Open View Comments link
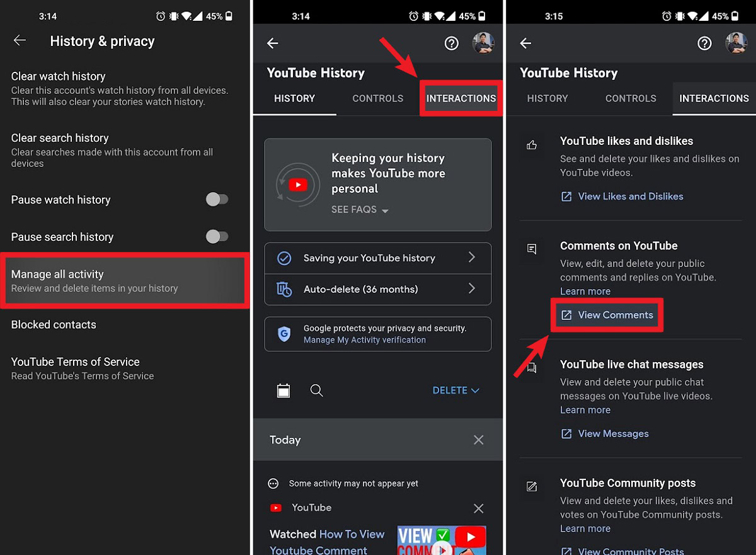The height and width of the screenshot is (555, 756). tap(607, 315)
